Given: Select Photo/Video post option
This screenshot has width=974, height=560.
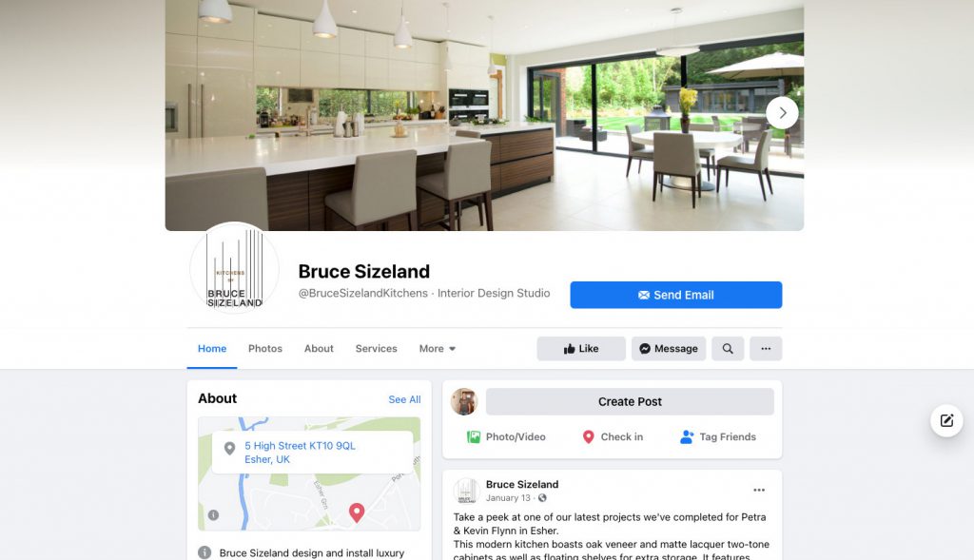Looking at the screenshot, I should click(506, 437).
